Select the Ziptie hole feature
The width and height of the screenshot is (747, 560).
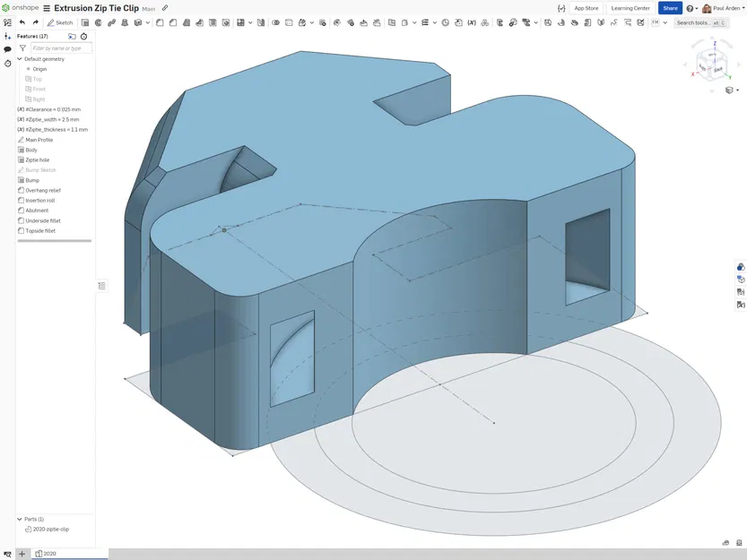pos(37,160)
